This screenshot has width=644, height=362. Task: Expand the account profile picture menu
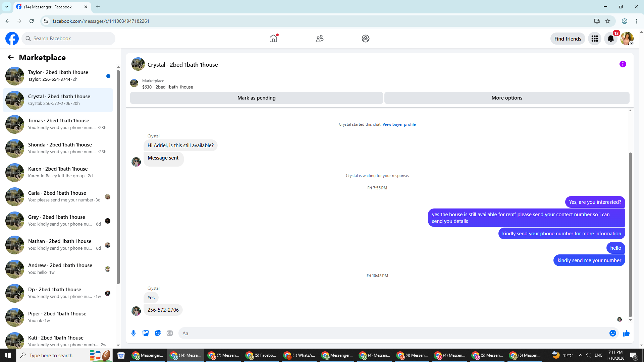tap(627, 39)
